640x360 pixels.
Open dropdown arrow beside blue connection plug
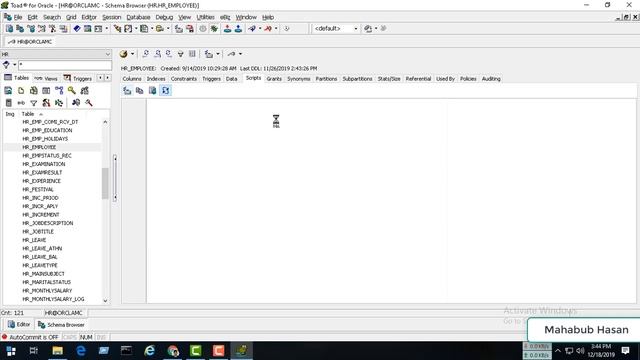pyautogui.click(x=260, y=29)
